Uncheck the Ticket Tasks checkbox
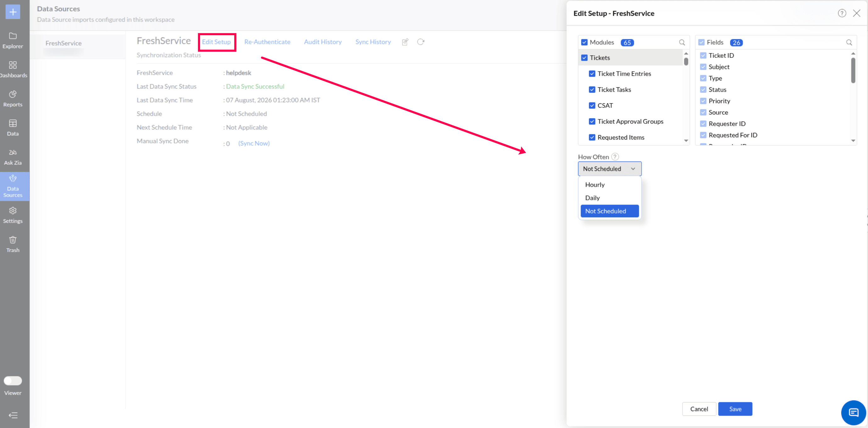 tap(592, 90)
